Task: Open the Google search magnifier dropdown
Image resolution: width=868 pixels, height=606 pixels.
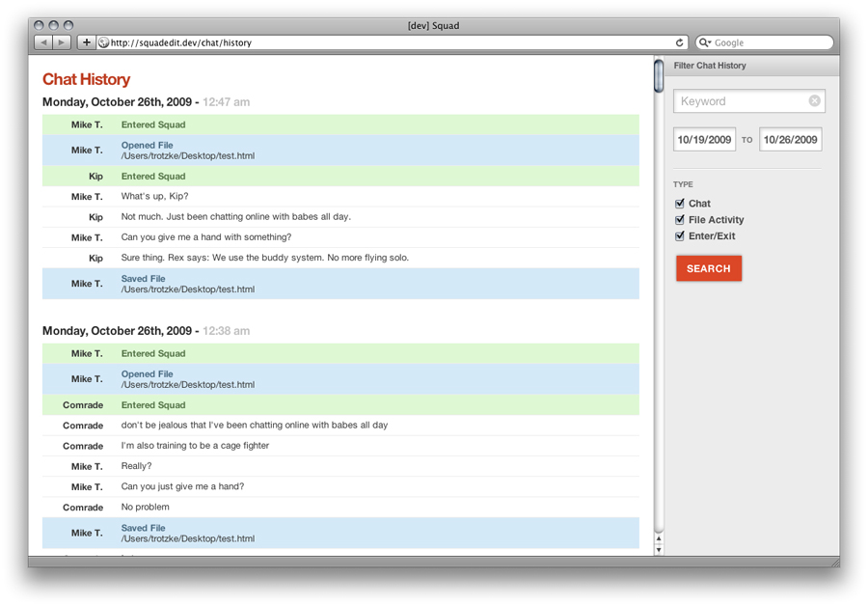Action: tap(705, 42)
